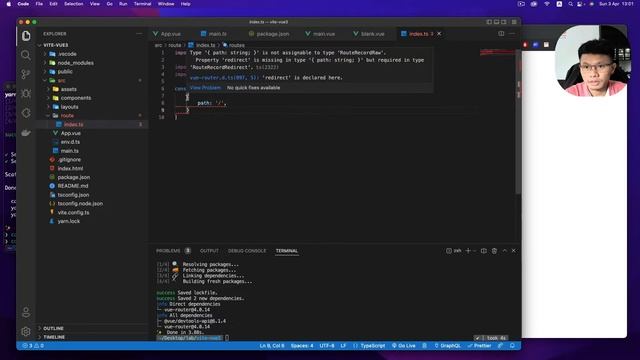Click the Prettier status bar item

tap(480, 346)
